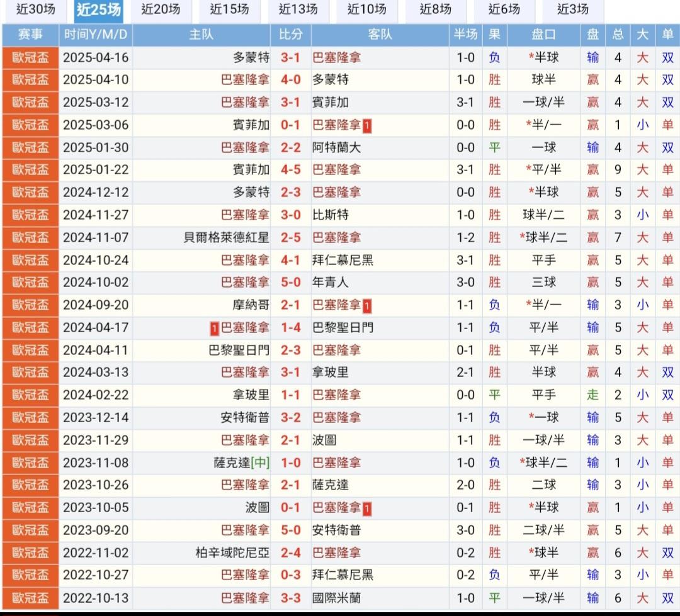
Task: Click the 3-3 score against 國際米蘭
Action: click(x=290, y=598)
